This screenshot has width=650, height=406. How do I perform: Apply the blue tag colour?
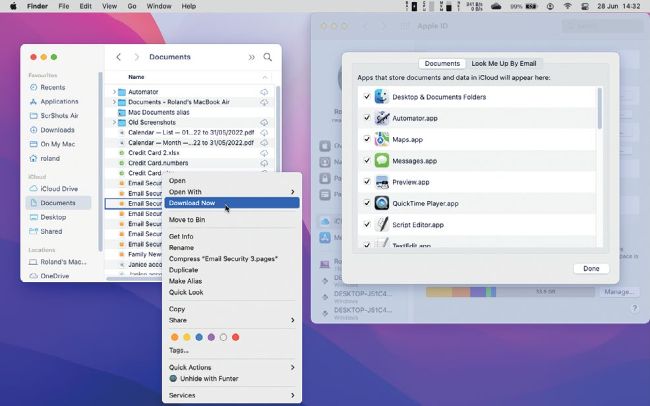(199, 338)
